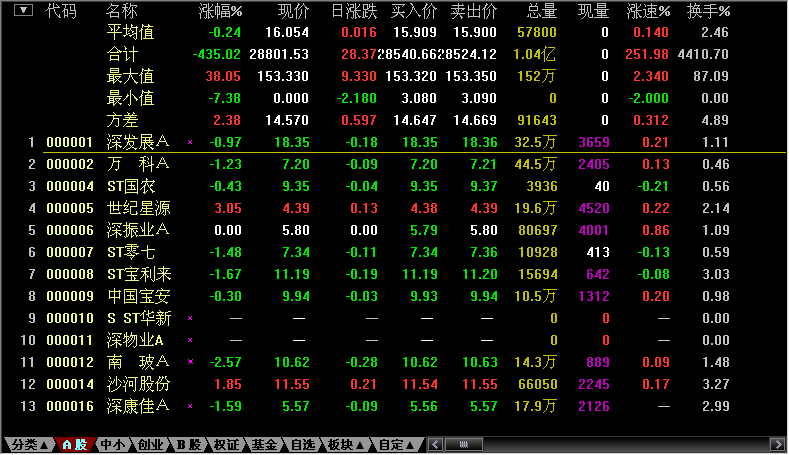This screenshot has height=455, width=789.
Task: Expand the 自定 tab menu
Action: (x=396, y=445)
